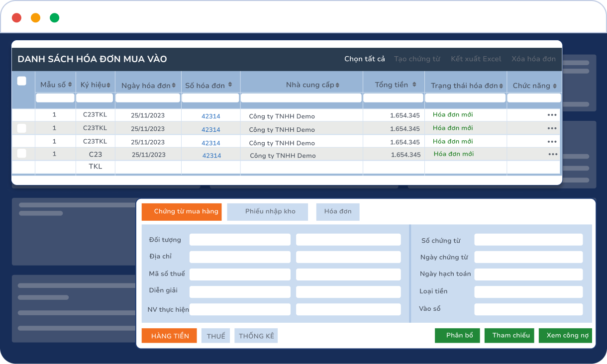Check the checkbox on the second invoice row
This screenshot has width=607, height=364.
click(x=23, y=128)
